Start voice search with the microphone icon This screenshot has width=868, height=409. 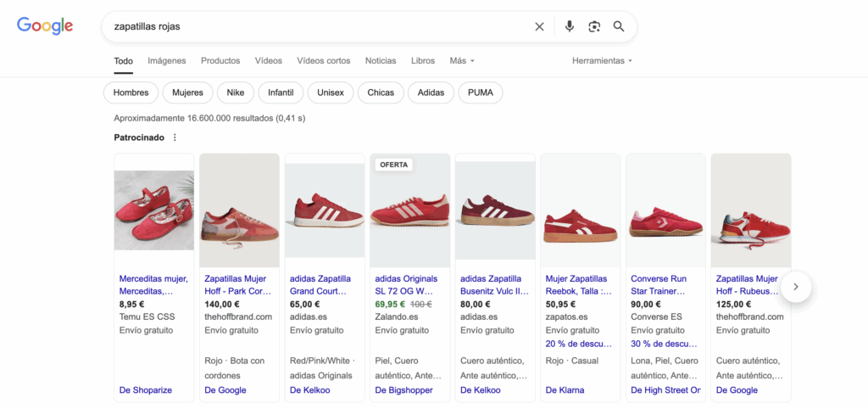(569, 26)
